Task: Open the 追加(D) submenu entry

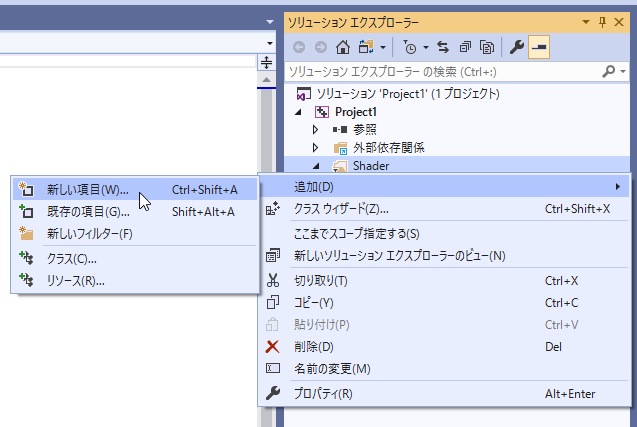Action: [x=444, y=187]
